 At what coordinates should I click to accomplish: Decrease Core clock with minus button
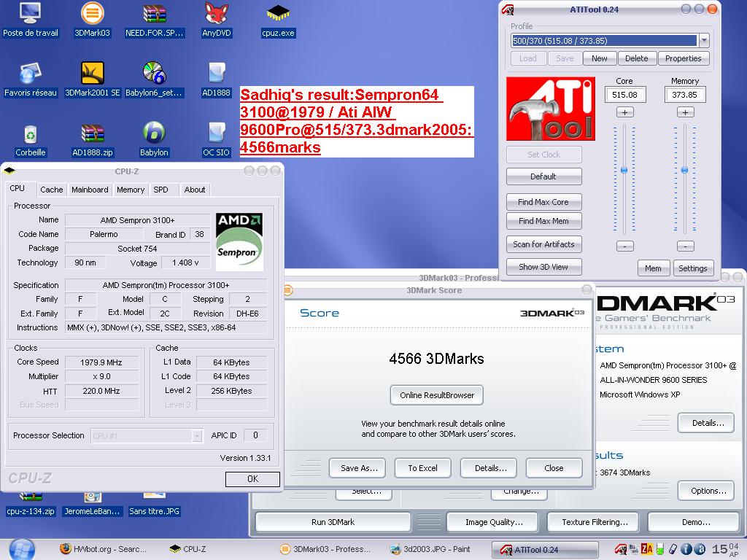tap(624, 246)
